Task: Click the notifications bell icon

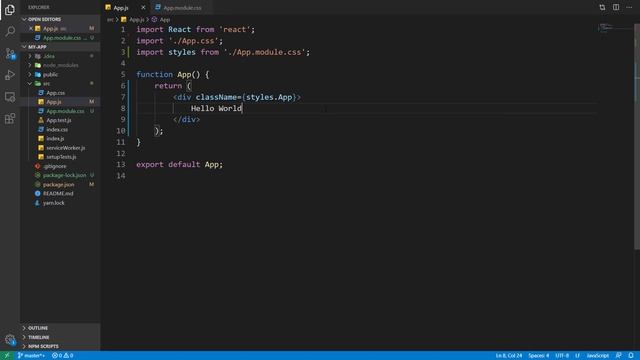Action: coord(631,356)
